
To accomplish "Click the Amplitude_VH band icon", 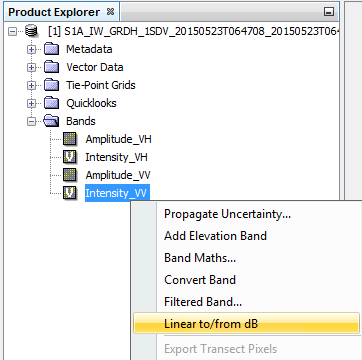I will tap(70, 139).
